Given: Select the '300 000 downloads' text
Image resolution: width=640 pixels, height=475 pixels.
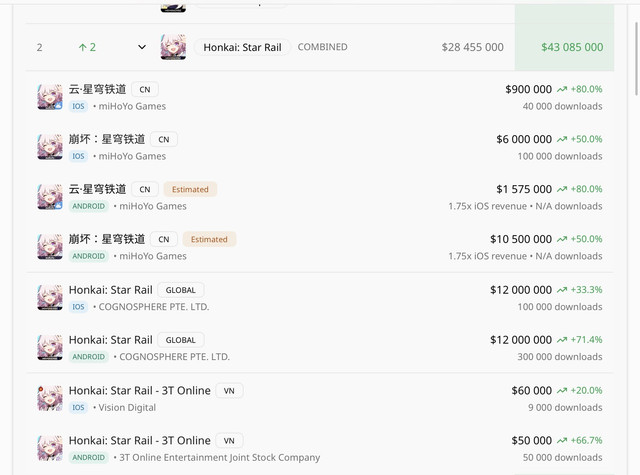Looking at the screenshot, I should point(560,357).
